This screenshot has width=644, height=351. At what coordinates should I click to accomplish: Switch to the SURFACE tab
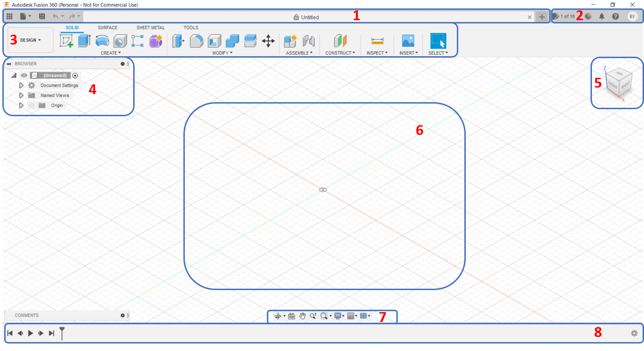tap(107, 28)
